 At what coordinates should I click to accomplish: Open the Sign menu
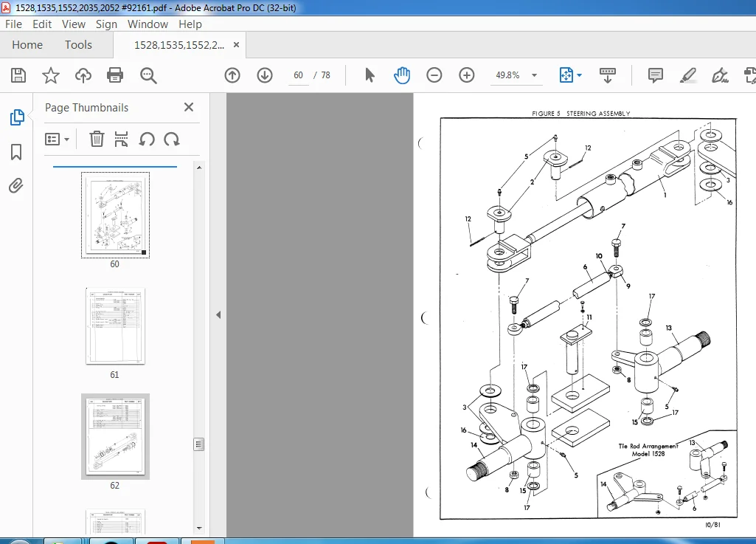[x=106, y=24]
